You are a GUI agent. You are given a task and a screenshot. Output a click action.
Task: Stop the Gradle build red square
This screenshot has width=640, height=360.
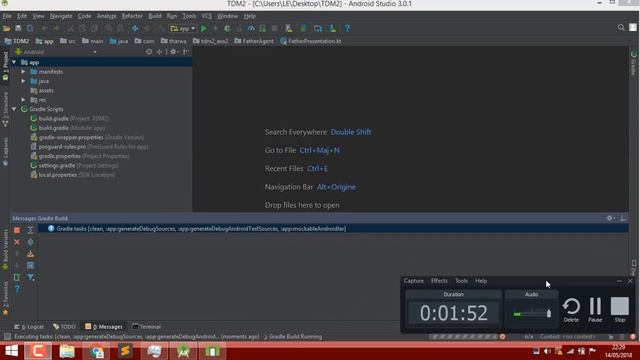pyautogui.click(x=17, y=230)
